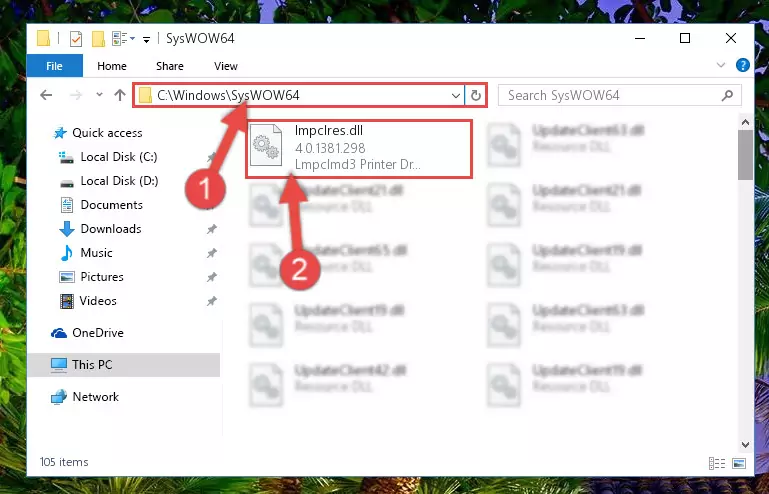The image size is (769, 494).
Task: Click the Properties icon in quick access toolbar
Action: click(76, 38)
